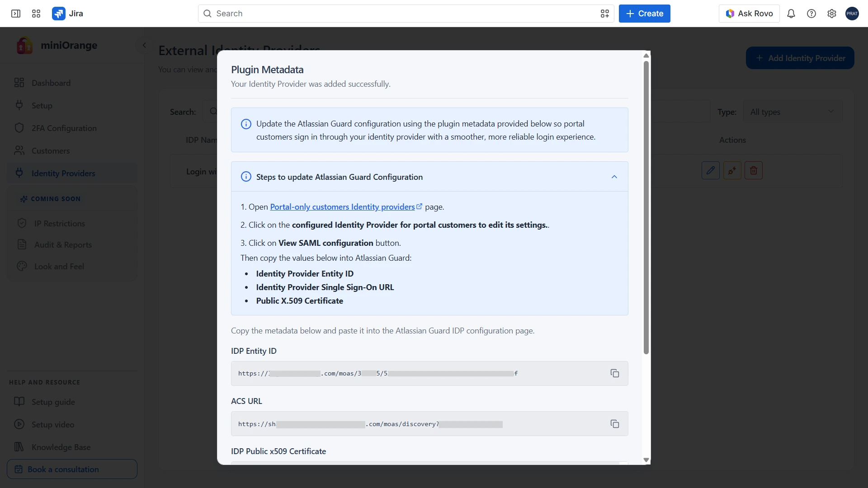Click the Knowledge Base books icon
Screen dimensions: 868x488
(19, 447)
